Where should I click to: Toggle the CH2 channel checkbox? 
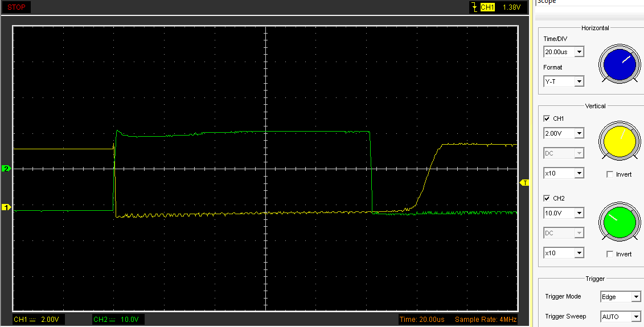point(547,198)
